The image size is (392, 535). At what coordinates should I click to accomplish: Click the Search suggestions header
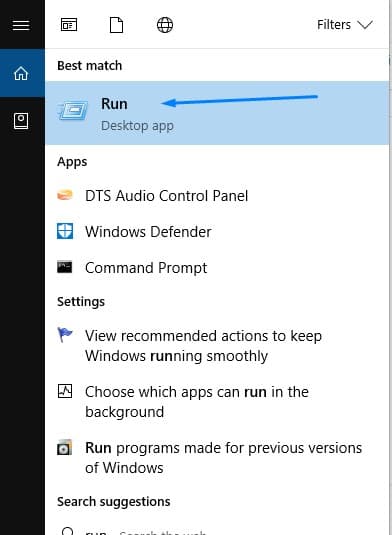pyautogui.click(x=114, y=502)
